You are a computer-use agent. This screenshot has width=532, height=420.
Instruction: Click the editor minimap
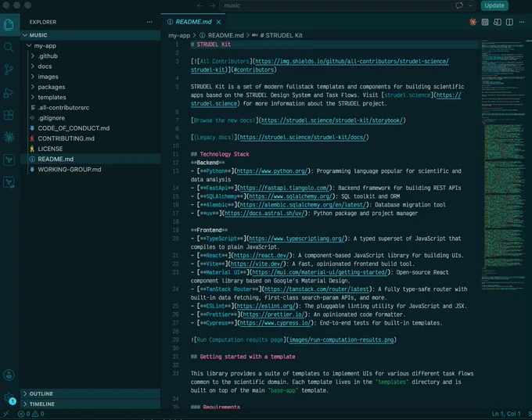pyautogui.click(x=504, y=167)
